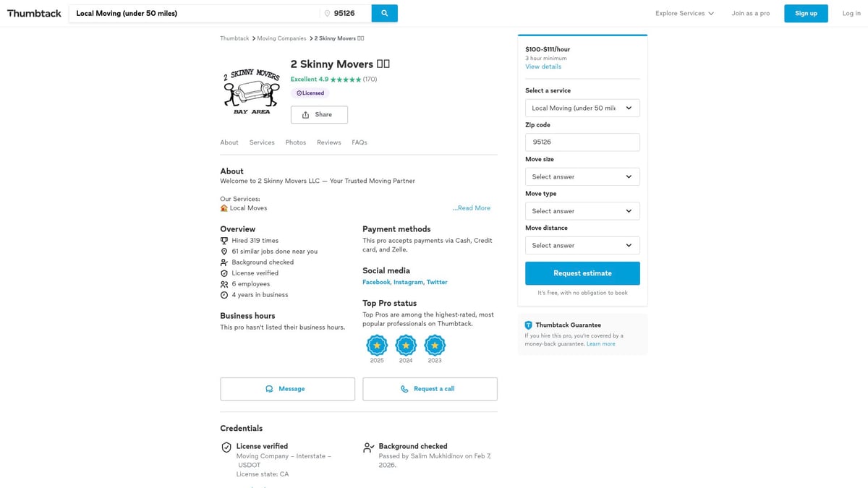Open the Select a service dropdown

pyautogui.click(x=582, y=108)
